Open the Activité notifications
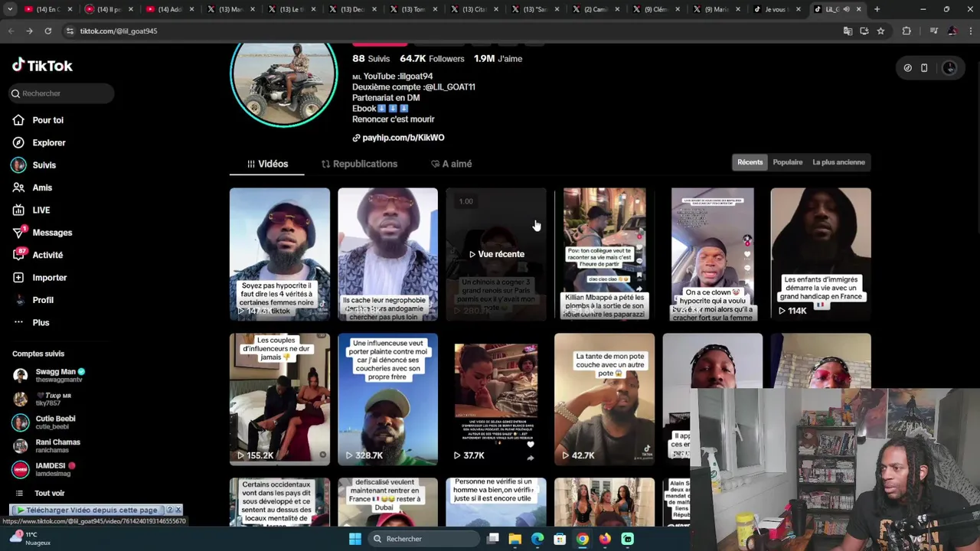The height and width of the screenshot is (551, 980). point(47,255)
